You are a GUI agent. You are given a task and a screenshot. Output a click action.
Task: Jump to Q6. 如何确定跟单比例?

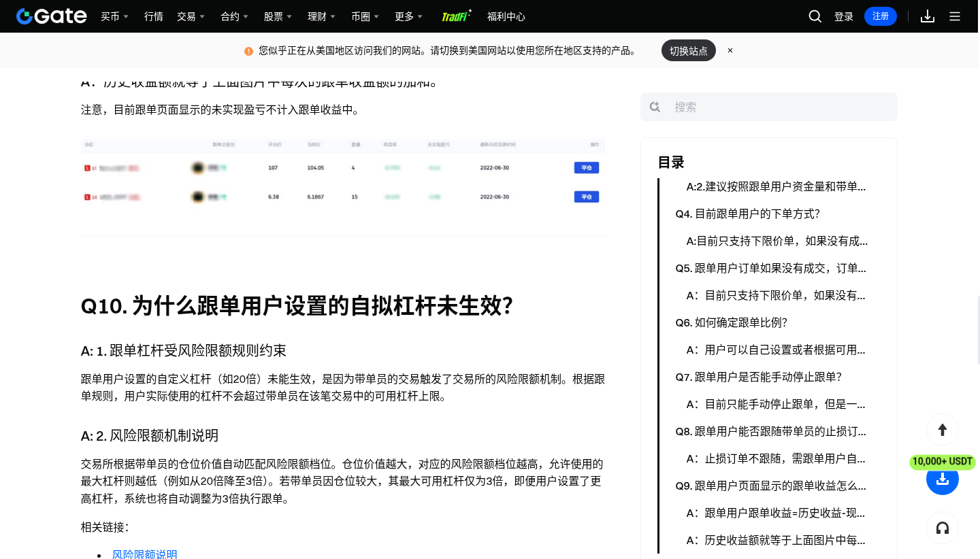click(732, 322)
